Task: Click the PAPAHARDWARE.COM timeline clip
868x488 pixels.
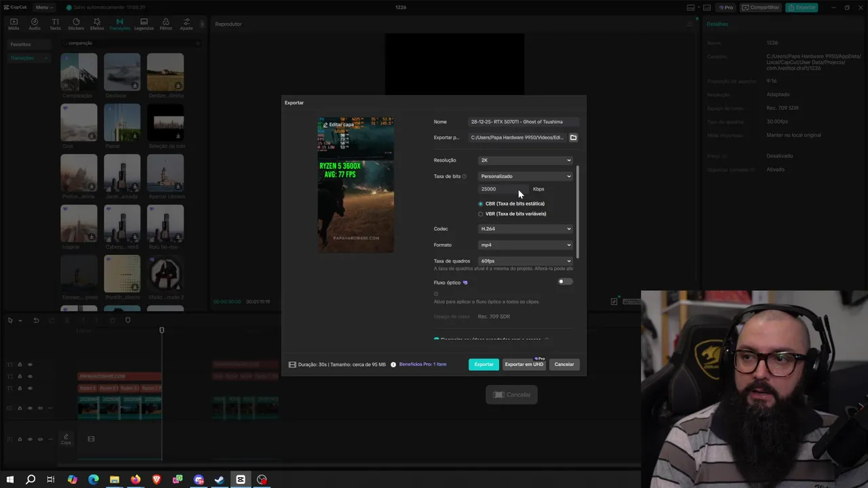Action: (119, 376)
